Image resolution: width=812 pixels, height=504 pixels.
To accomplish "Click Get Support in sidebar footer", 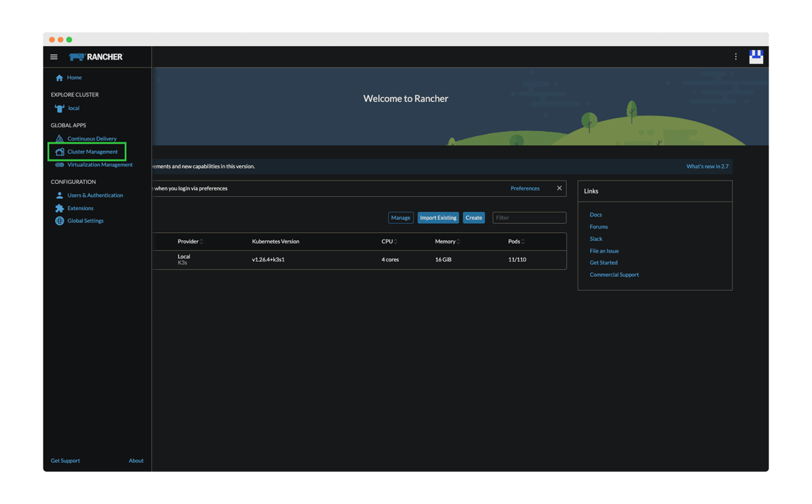I will click(x=66, y=461).
